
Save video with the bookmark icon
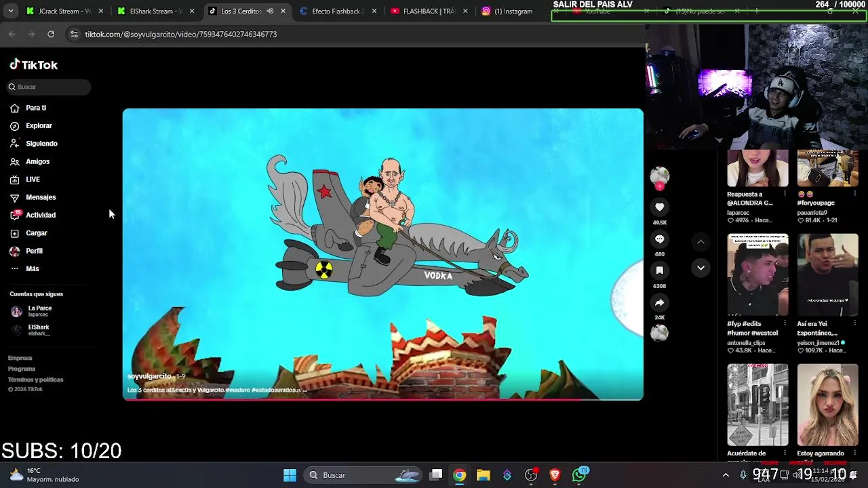(659, 270)
